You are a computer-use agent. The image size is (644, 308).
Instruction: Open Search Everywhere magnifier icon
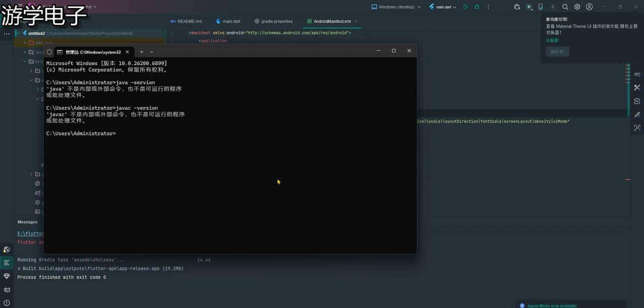(x=565, y=7)
